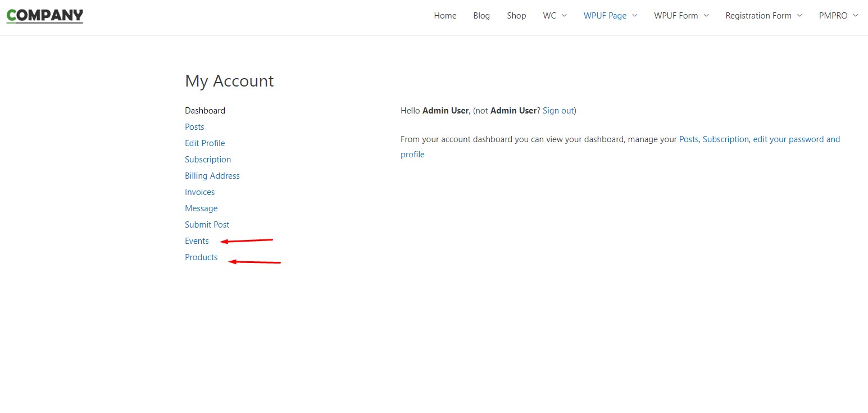Open the WPUF Form menu item
The width and height of the screenshot is (868, 413).
(x=676, y=16)
